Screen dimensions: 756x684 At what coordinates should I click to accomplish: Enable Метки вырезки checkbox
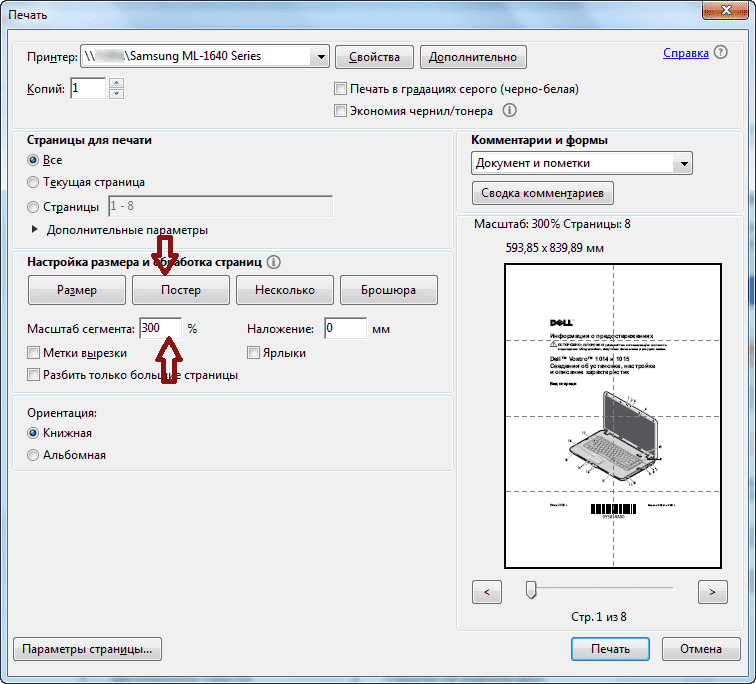click(35, 353)
